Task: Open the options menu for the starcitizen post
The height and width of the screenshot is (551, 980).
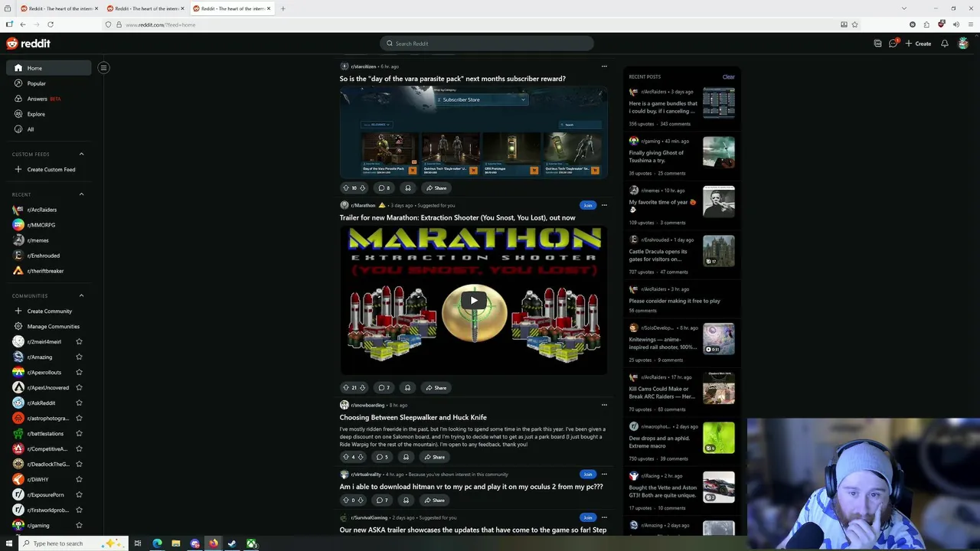Action: [604, 67]
